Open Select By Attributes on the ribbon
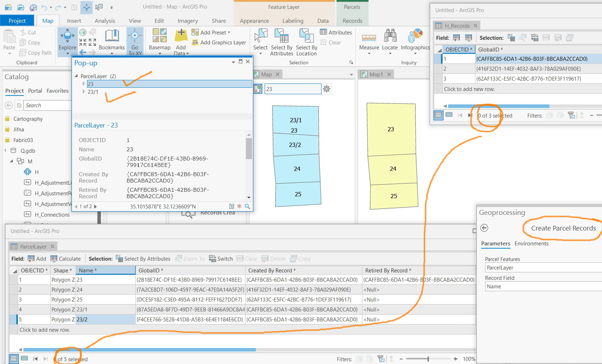The height and width of the screenshot is (364, 602). [281, 42]
